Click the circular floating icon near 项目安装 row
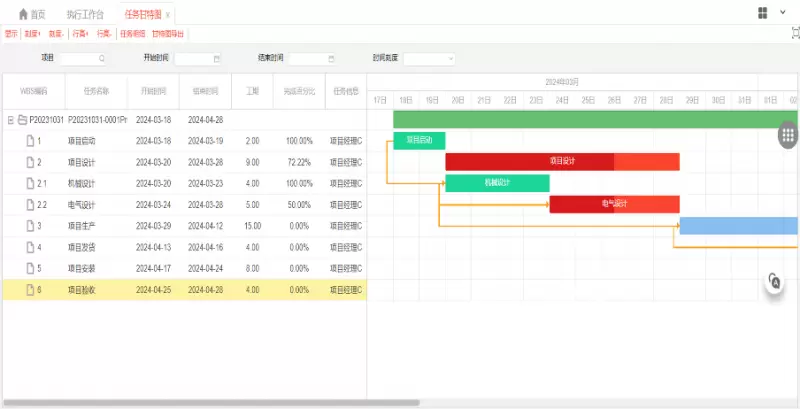Screen dimensions: 800x409 774,281
